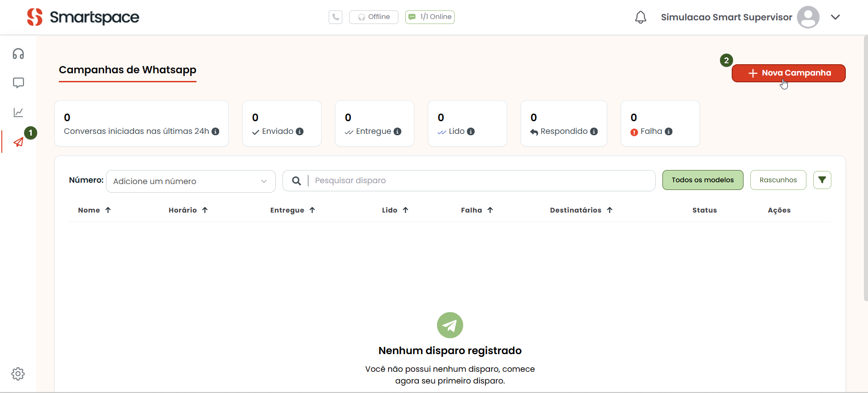Switch to Rascunhos view

pyautogui.click(x=778, y=180)
